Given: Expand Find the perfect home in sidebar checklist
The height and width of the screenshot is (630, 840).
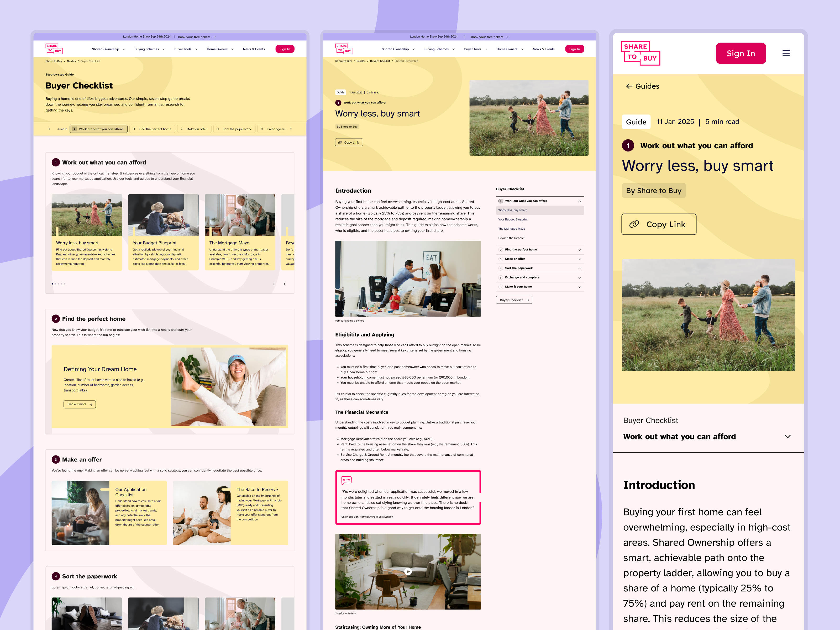Looking at the screenshot, I should coord(579,250).
